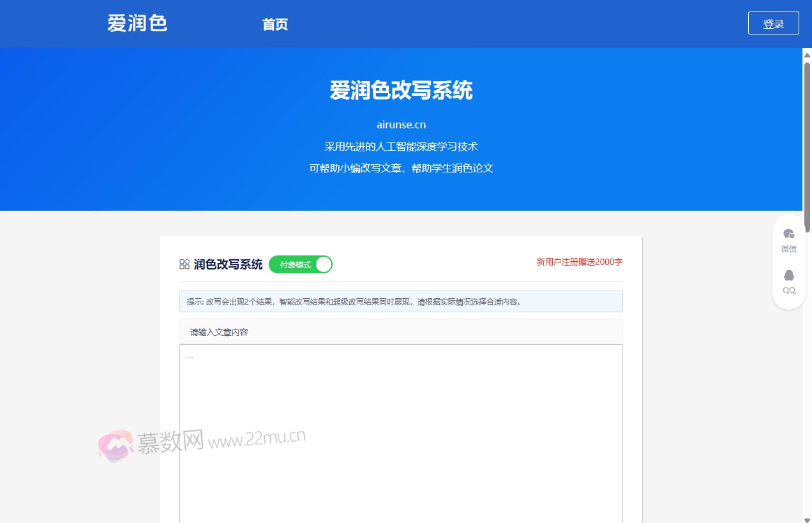This screenshot has height=523, width=812.
Task: Click the 登录 button at top right
Action: point(773,22)
